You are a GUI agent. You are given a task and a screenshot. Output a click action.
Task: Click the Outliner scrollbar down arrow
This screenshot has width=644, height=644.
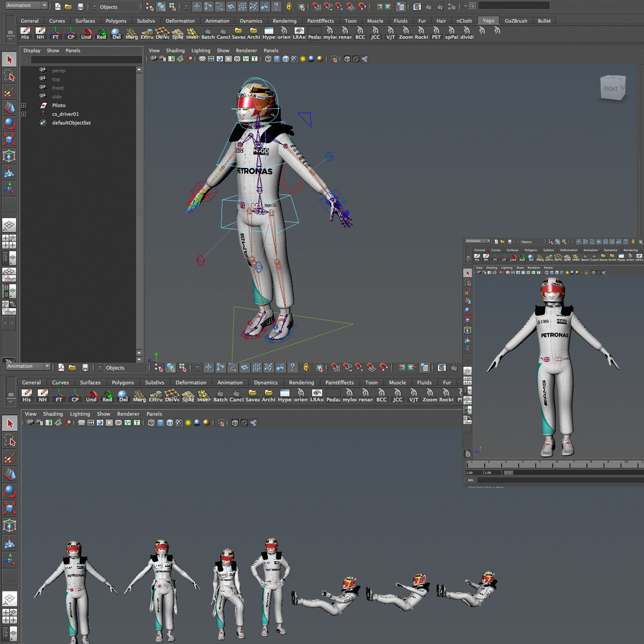click(139, 360)
